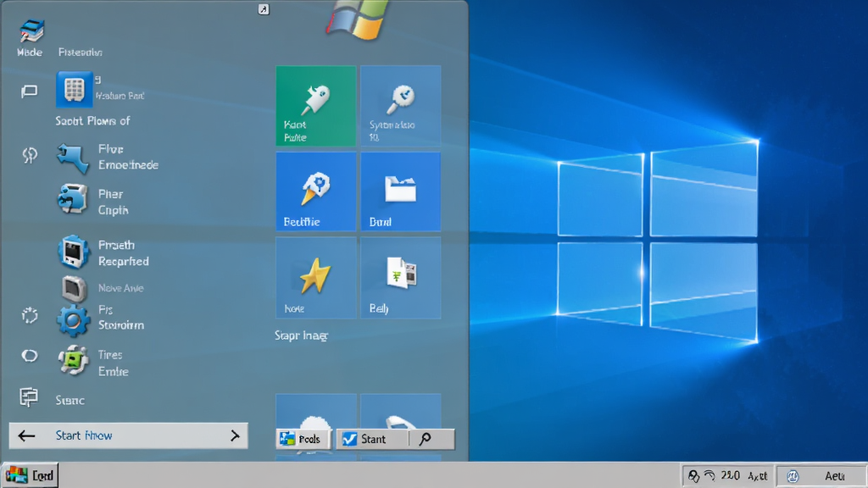868x488 pixels.
Task: Click the refresh arrows sidebar icon
Action: click(30, 156)
